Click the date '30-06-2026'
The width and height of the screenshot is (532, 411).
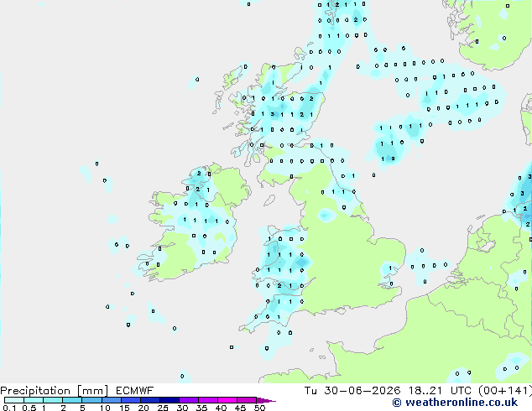(x=362, y=391)
